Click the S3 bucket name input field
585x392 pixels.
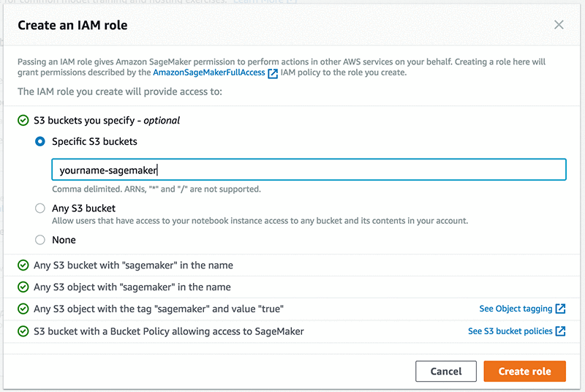309,170
